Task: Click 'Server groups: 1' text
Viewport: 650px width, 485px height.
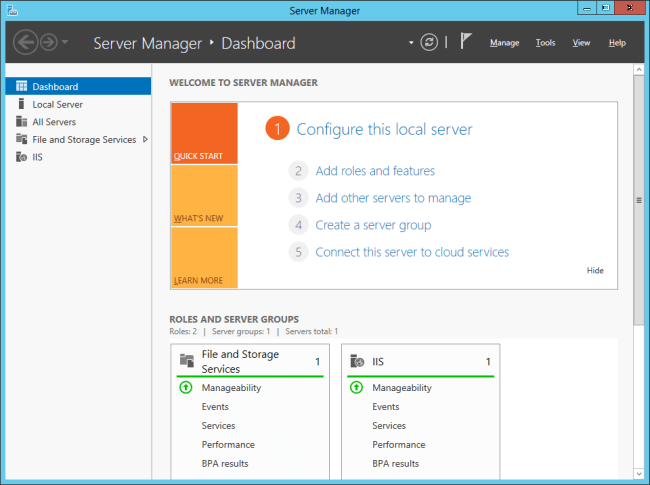Action: click(x=241, y=331)
